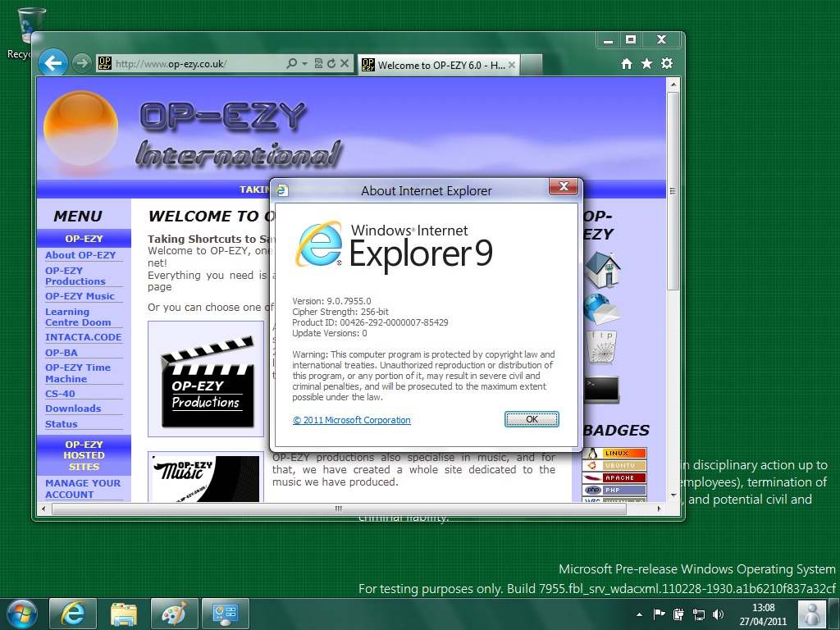Click the OP-EZY Music thumbnail image
Viewport: 840px width, 630px height.
206,477
